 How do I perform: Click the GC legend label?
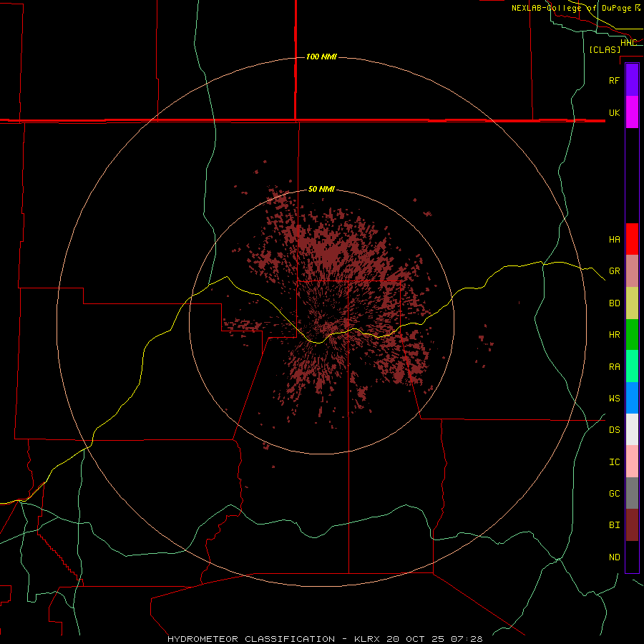(x=614, y=494)
